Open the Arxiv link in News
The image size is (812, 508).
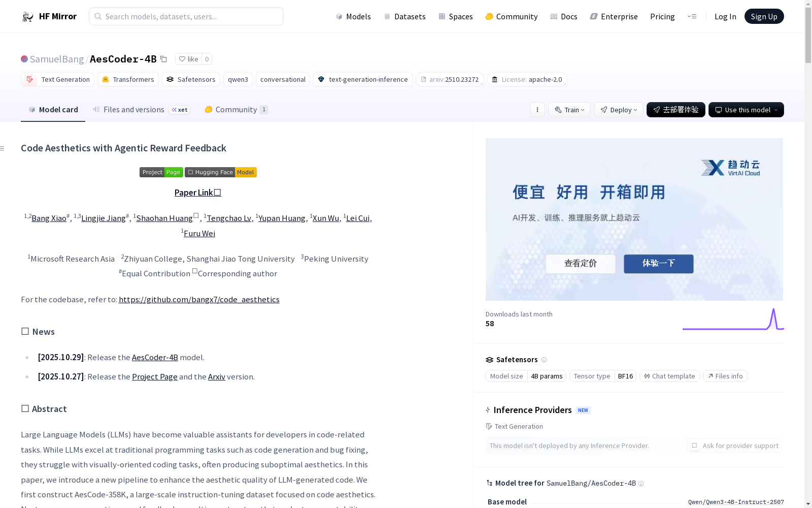click(217, 377)
